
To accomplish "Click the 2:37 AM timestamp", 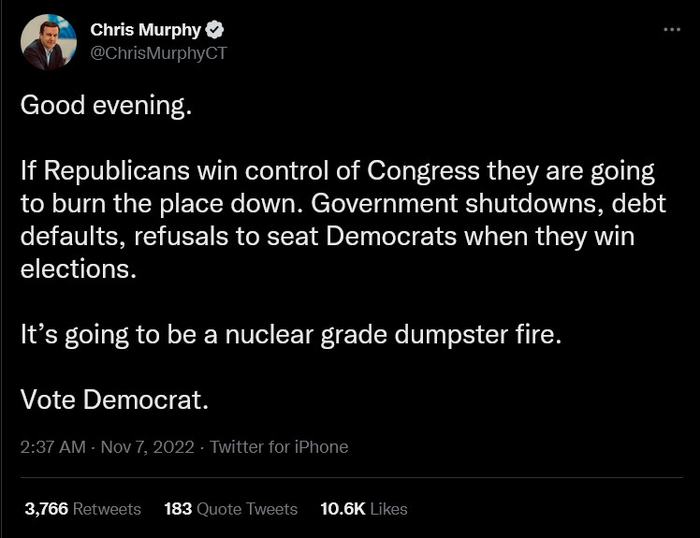I will [x=52, y=447].
